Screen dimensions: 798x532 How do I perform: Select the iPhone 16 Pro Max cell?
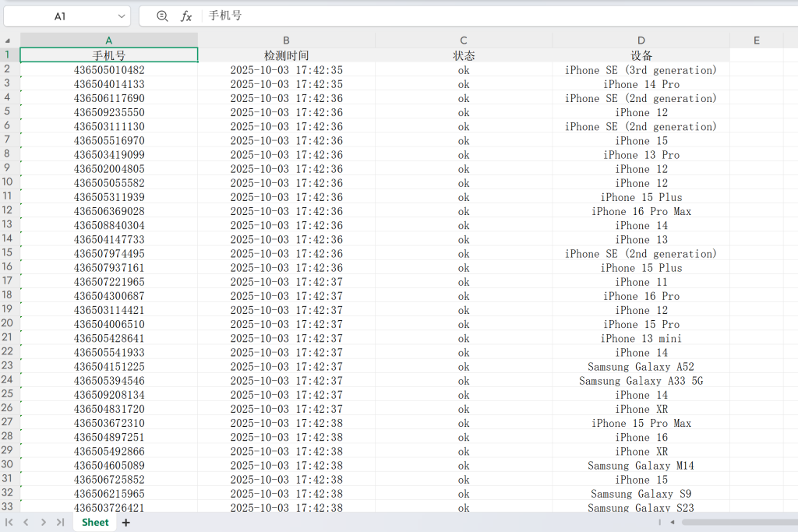click(x=641, y=211)
